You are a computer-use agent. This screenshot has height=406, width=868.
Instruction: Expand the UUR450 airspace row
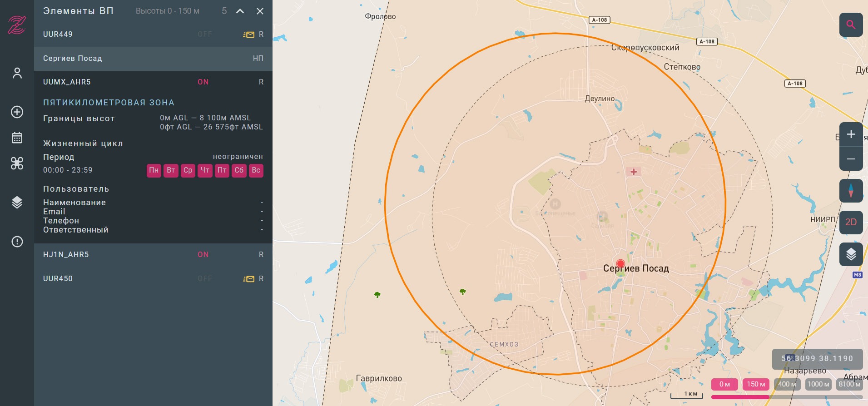tap(153, 279)
